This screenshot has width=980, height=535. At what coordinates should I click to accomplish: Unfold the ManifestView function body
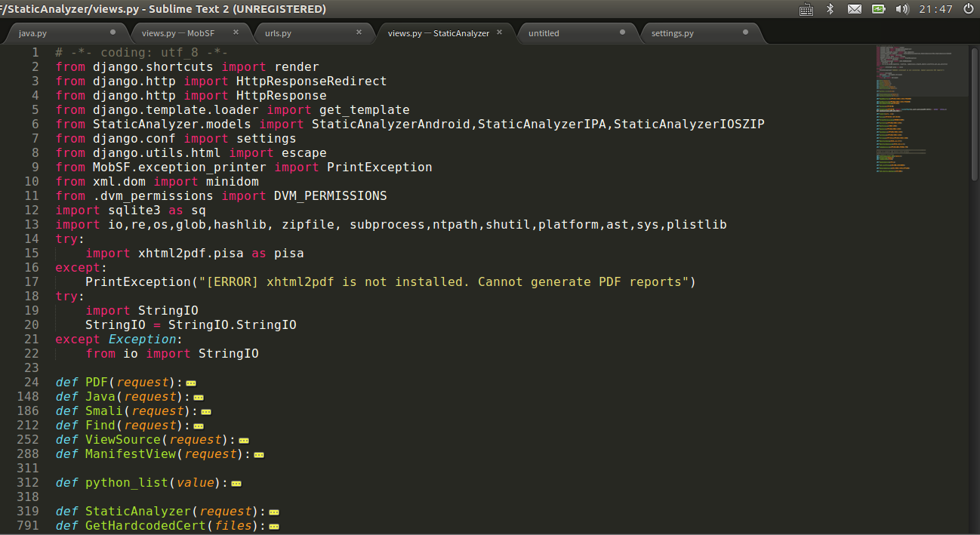(x=259, y=454)
